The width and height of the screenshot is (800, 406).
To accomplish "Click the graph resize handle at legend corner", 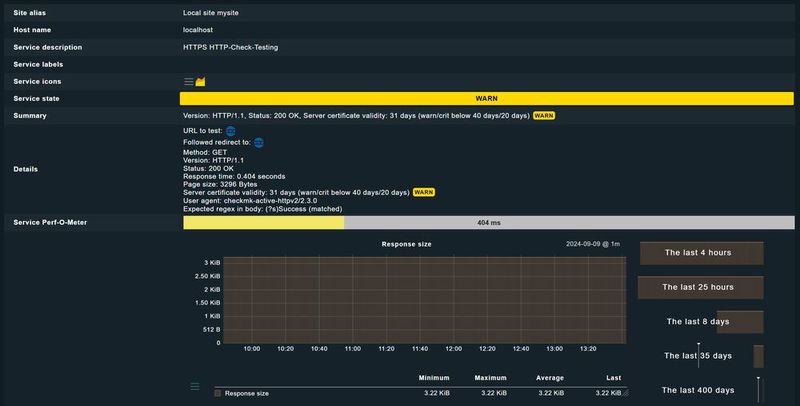I will pyautogui.click(x=626, y=395).
